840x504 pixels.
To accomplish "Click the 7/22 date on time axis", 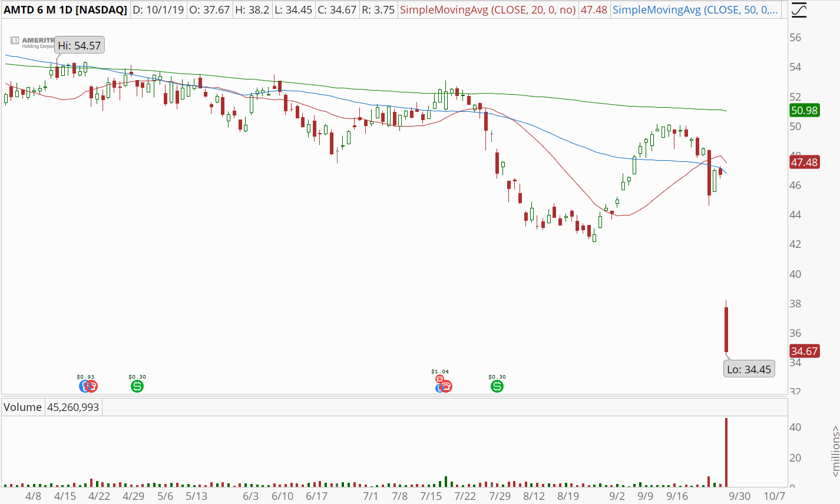I will [x=465, y=496].
